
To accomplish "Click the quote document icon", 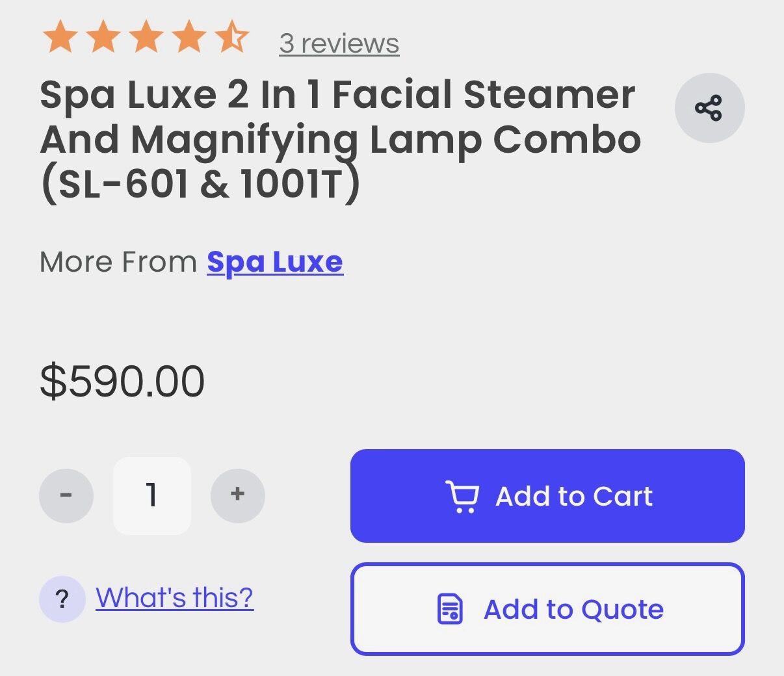I will click(450, 610).
